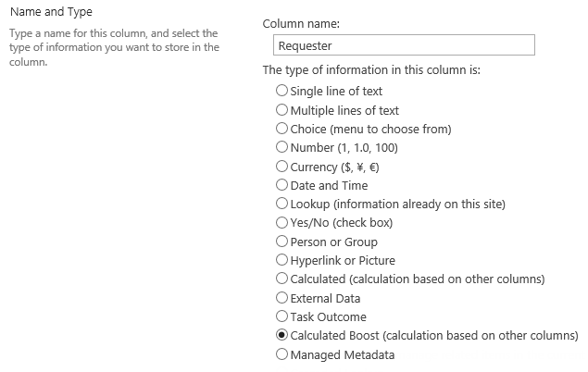The image size is (588, 372).
Task: Choose the Yes/No (check box) type
Action: (281, 222)
